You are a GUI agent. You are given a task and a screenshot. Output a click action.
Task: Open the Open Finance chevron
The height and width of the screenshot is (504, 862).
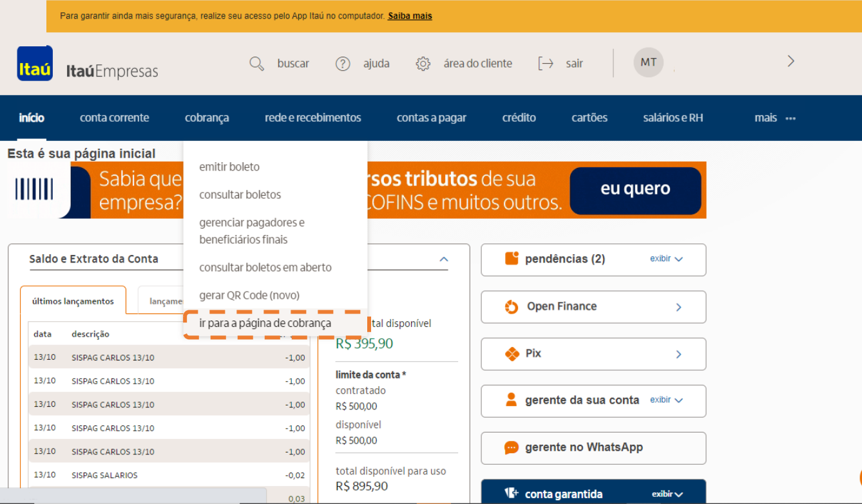(x=678, y=307)
